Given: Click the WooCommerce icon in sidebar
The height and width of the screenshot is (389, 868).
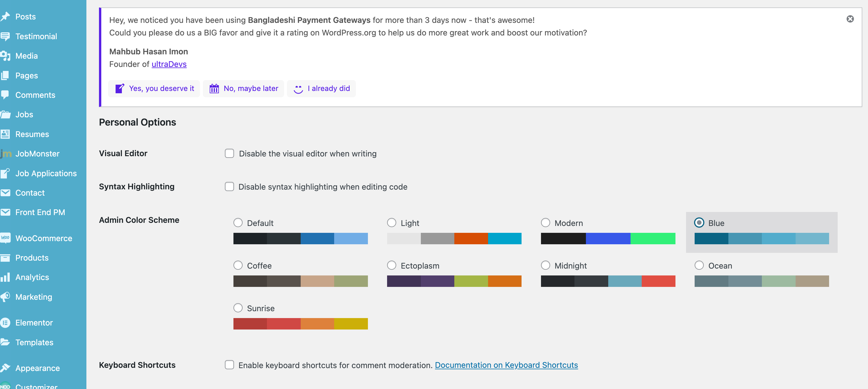Looking at the screenshot, I should [x=5, y=238].
